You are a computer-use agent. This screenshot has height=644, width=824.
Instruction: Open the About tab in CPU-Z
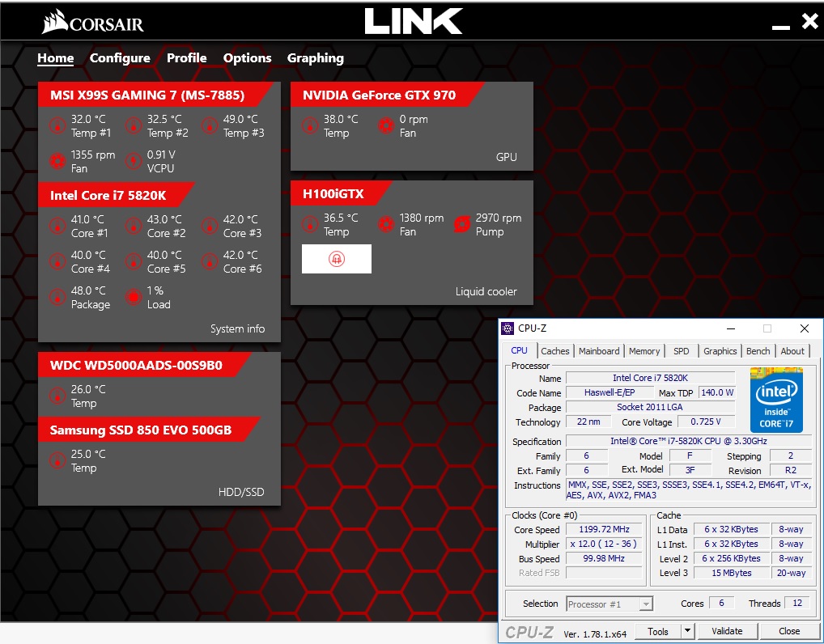[792, 351]
